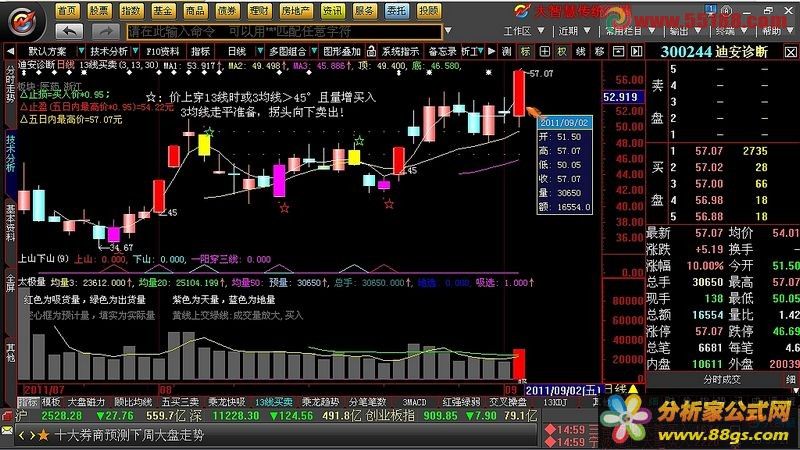Click the F10资料 button

tap(162, 52)
